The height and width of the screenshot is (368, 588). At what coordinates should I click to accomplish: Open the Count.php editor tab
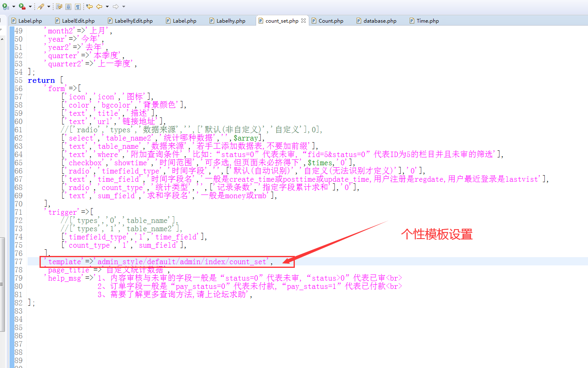pyautogui.click(x=331, y=21)
